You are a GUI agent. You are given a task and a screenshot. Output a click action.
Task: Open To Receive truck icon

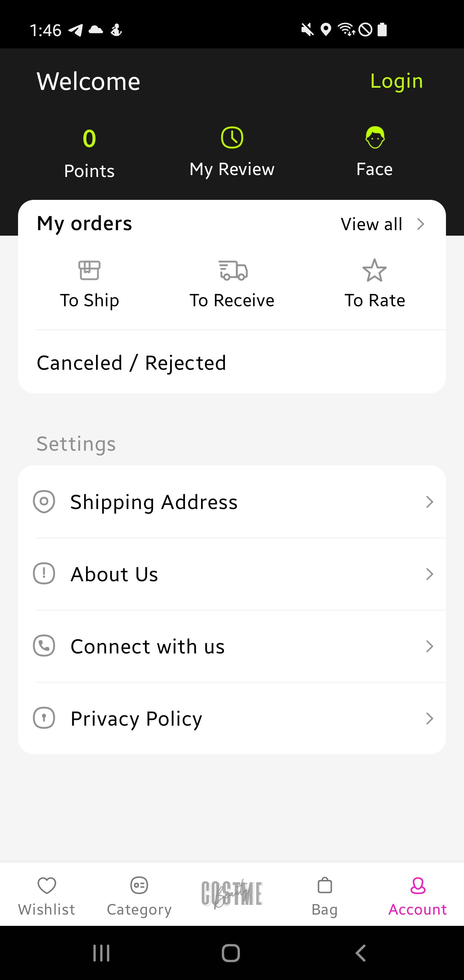[x=233, y=270]
